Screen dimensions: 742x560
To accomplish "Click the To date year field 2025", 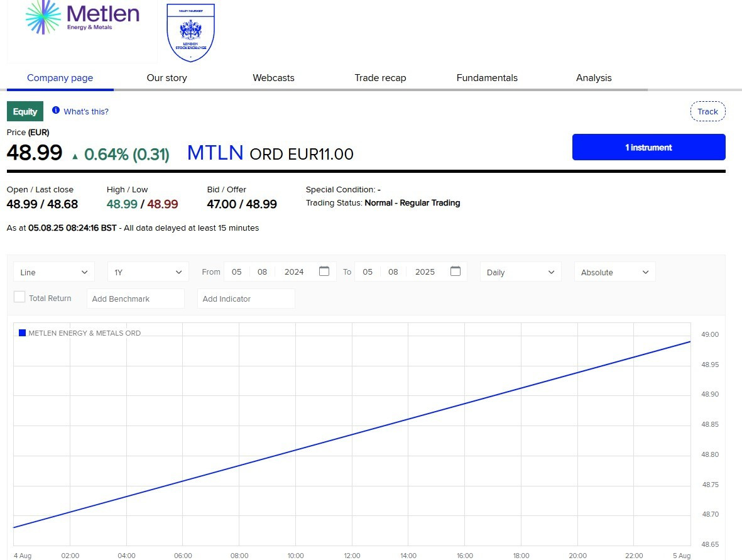I will [425, 272].
